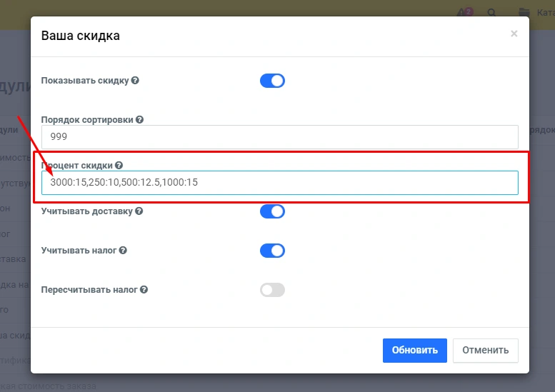The height and width of the screenshot is (392, 555).
Task: Click help icon beside Пересчитывать налог
Action: click(144, 290)
